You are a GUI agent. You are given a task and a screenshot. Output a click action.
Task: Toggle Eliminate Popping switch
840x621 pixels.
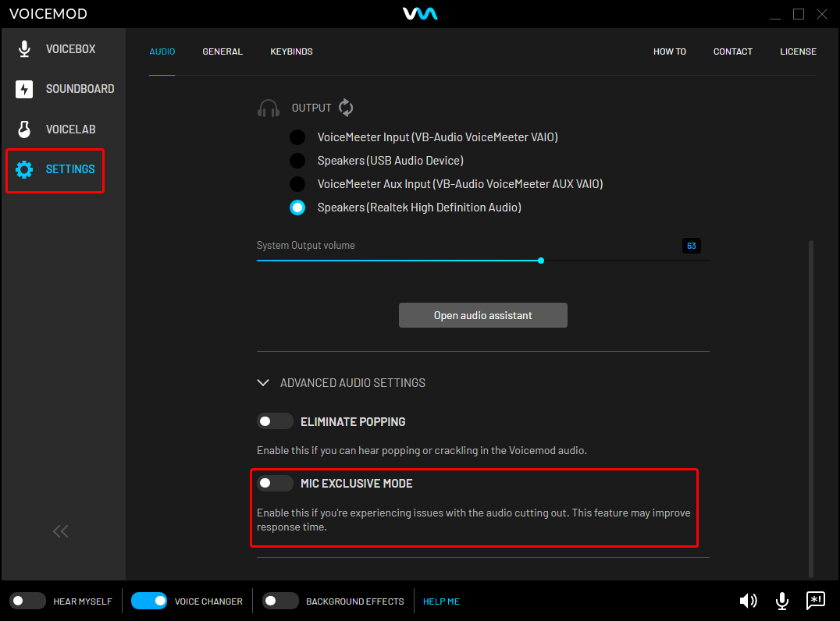point(275,421)
